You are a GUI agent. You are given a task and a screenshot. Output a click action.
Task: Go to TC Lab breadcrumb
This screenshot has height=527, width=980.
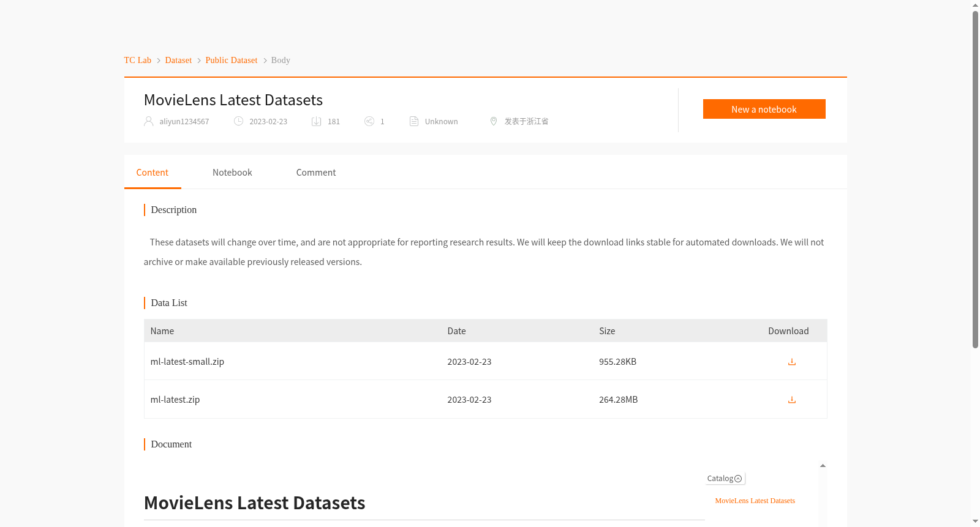138,60
